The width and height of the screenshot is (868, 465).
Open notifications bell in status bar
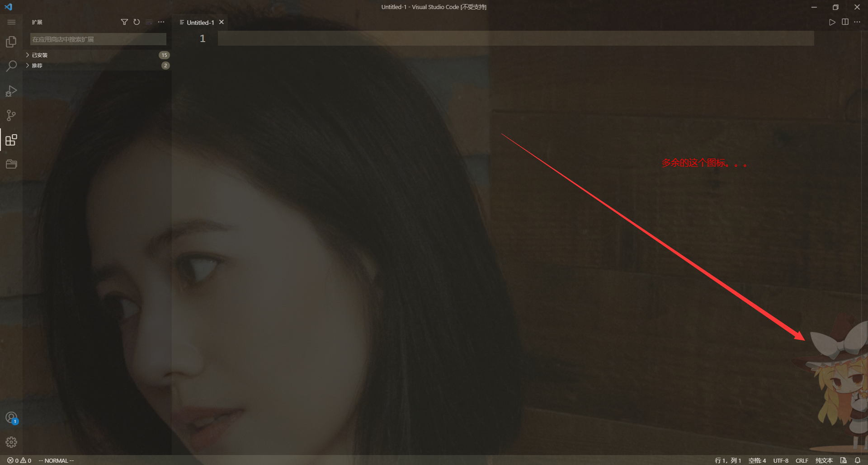click(x=858, y=460)
